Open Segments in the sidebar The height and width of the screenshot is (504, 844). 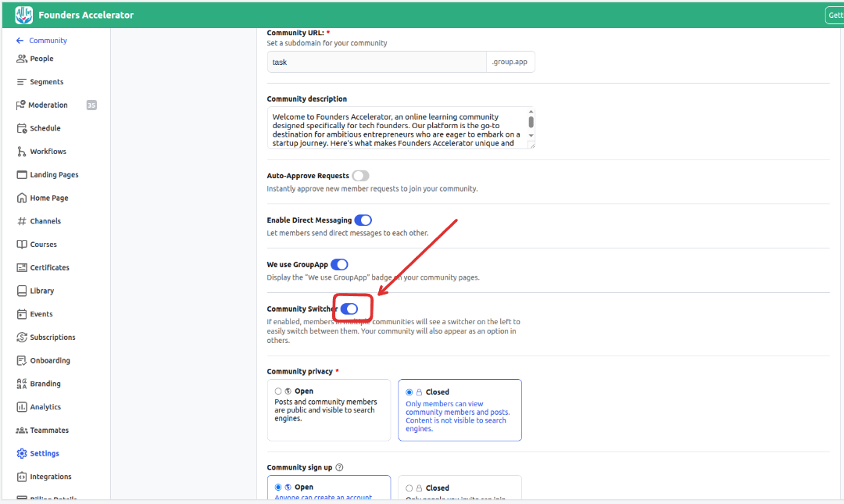[46, 82]
